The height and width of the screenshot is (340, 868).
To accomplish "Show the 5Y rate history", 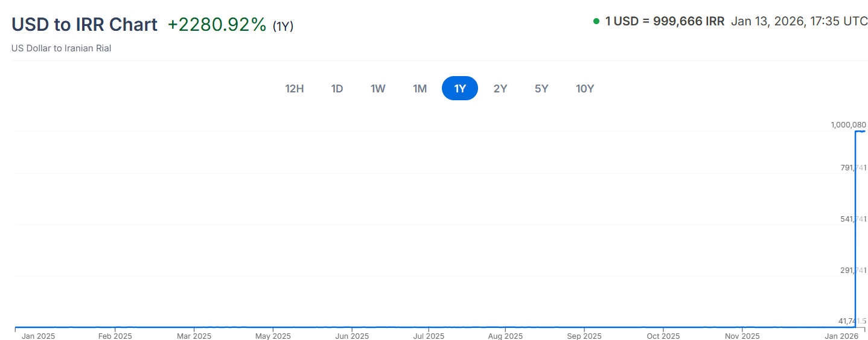I will pyautogui.click(x=541, y=89).
